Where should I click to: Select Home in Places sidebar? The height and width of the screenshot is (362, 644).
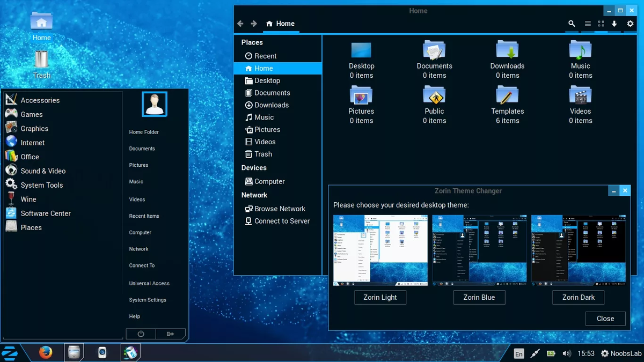coord(277,68)
